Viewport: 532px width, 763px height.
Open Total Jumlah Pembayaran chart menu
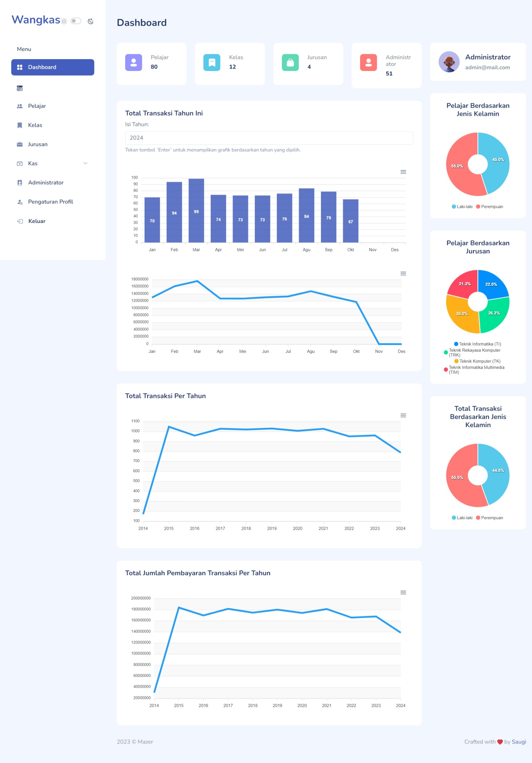[x=403, y=593]
